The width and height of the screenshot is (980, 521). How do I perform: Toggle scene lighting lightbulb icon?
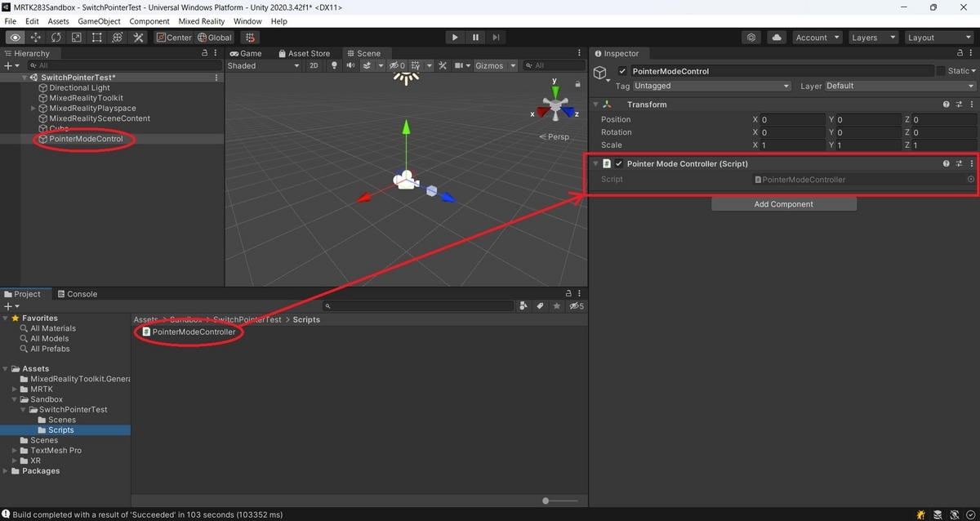click(x=334, y=65)
